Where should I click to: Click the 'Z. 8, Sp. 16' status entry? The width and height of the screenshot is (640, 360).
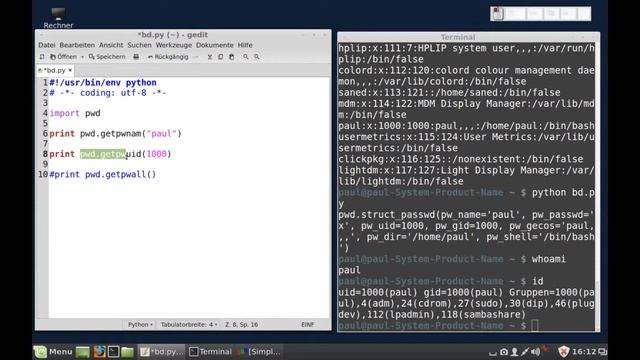pyautogui.click(x=241, y=324)
